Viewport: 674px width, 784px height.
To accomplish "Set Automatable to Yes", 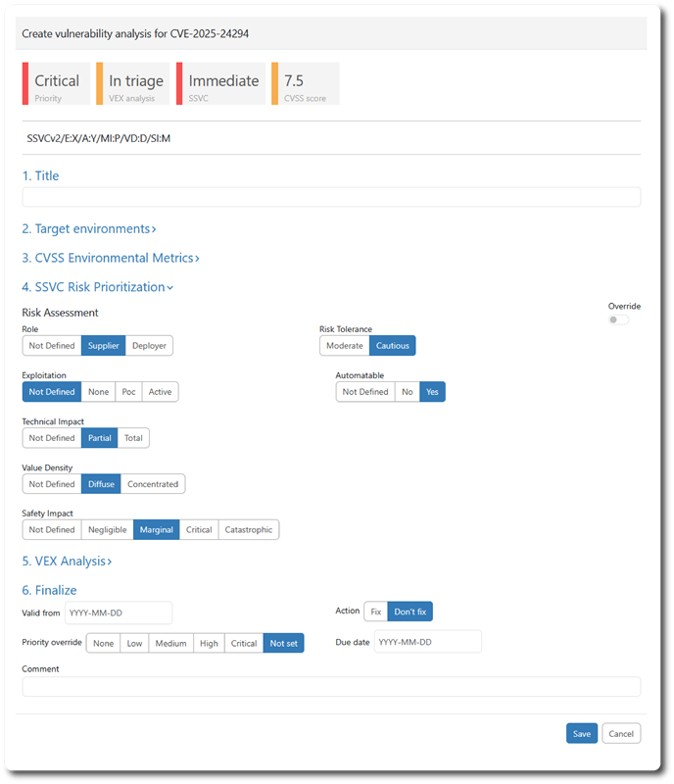I will (x=432, y=391).
